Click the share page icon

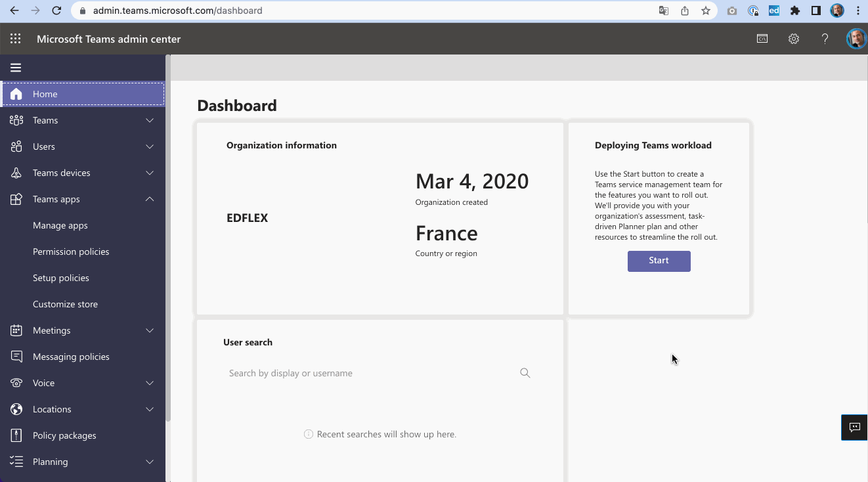685,11
